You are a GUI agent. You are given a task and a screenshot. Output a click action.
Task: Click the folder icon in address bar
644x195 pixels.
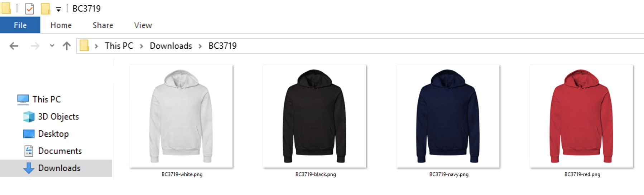(84, 46)
